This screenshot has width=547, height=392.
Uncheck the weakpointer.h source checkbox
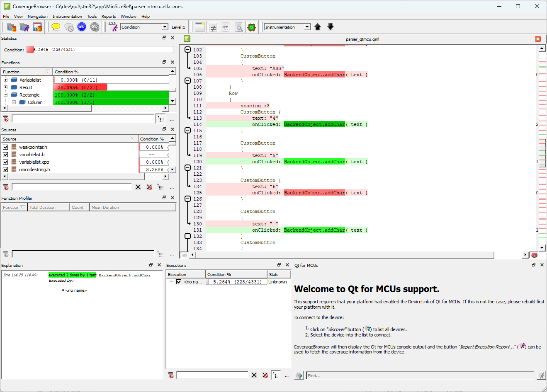pos(5,147)
